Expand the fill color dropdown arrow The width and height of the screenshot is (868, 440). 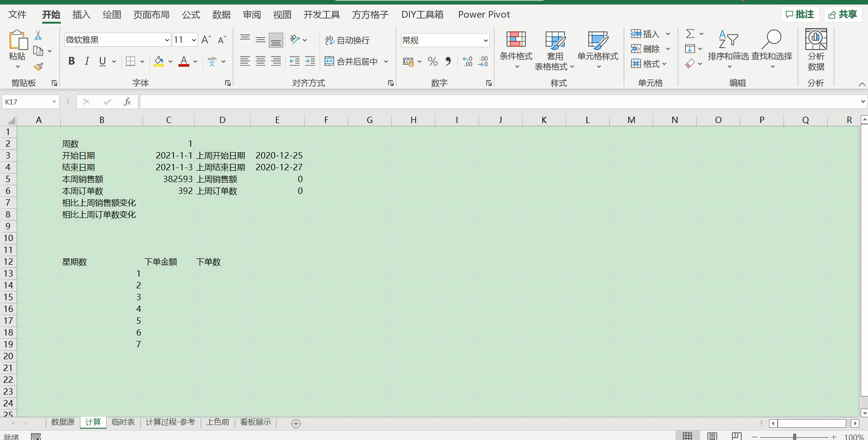coord(170,61)
